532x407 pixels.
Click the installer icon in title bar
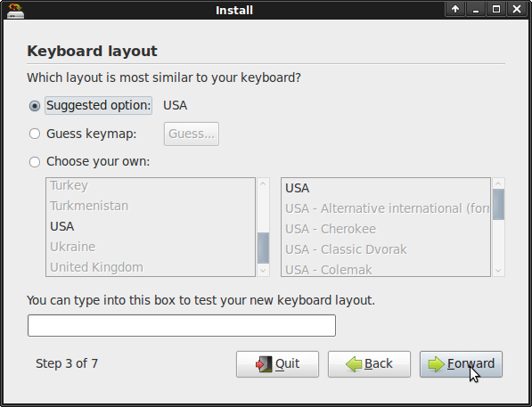tap(15, 10)
